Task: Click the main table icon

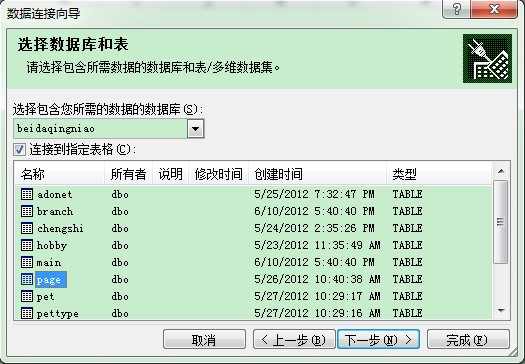Action: point(27,262)
